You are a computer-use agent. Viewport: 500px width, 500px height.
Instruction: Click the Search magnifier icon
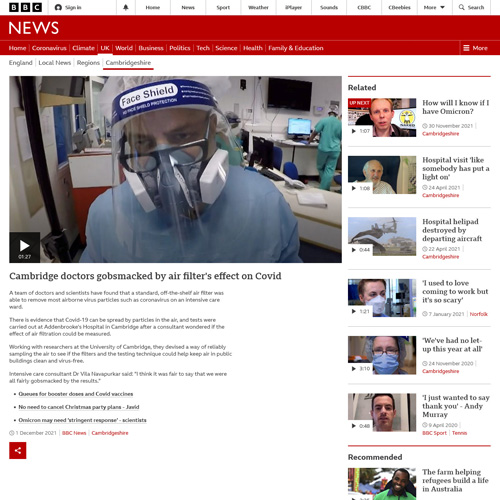click(462, 7)
